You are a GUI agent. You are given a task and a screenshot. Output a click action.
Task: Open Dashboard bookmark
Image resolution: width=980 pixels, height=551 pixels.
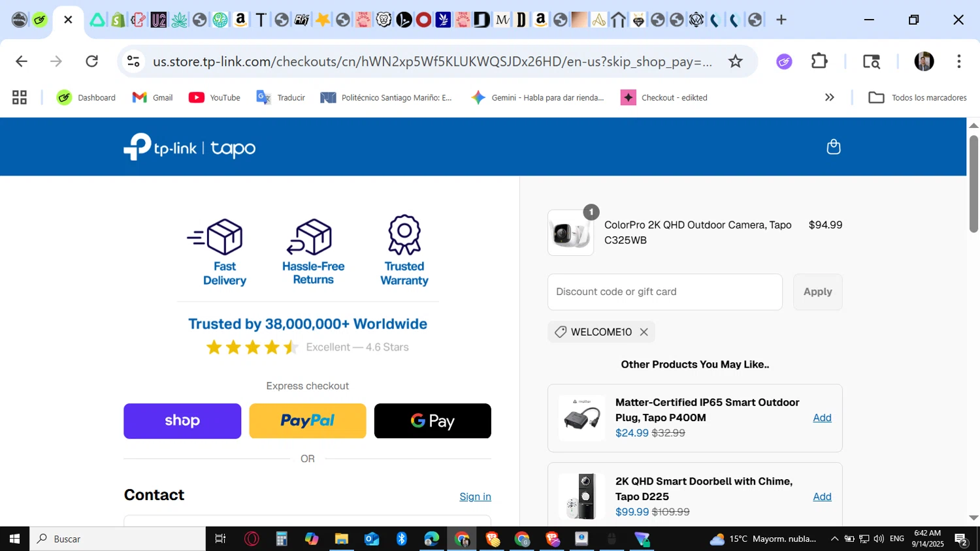coord(86,97)
